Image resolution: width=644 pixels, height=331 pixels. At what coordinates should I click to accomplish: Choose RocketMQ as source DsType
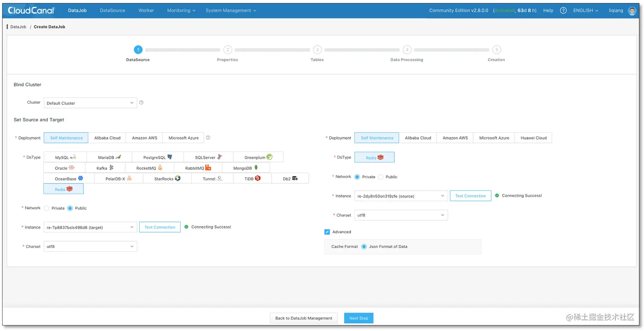[x=149, y=168]
